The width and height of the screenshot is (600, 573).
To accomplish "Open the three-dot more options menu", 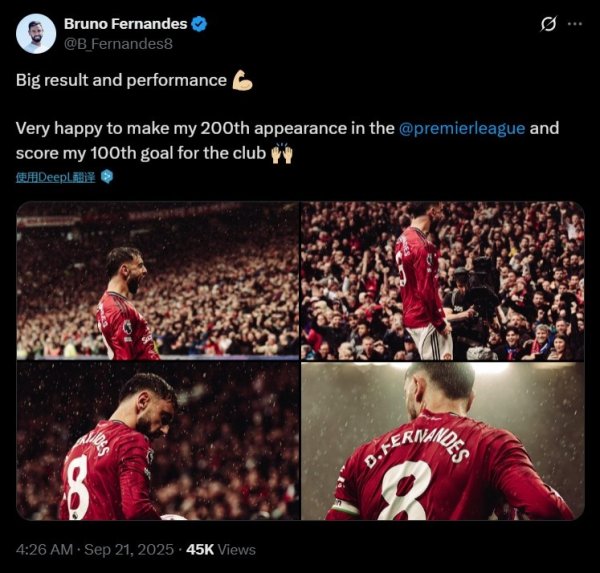I will [x=575, y=24].
